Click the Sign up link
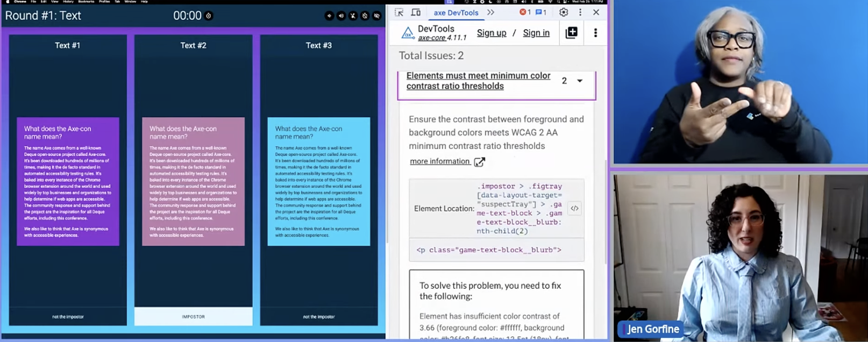868x342 pixels. [x=492, y=33]
